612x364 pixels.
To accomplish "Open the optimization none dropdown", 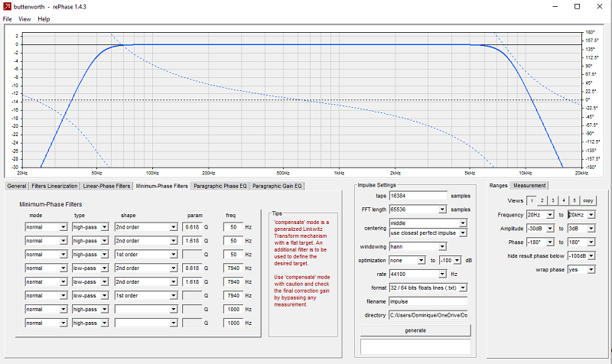I will tap(421, 260).
